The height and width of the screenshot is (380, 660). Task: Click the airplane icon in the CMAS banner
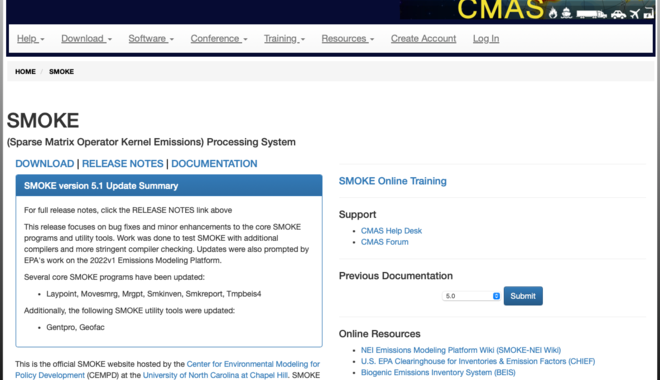635,14
